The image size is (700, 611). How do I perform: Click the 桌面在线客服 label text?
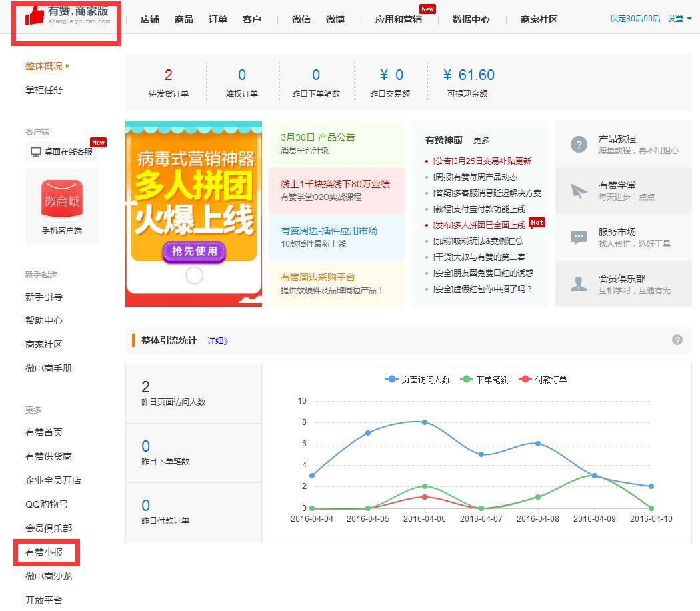pyautogui.click(x=69, y=152)
